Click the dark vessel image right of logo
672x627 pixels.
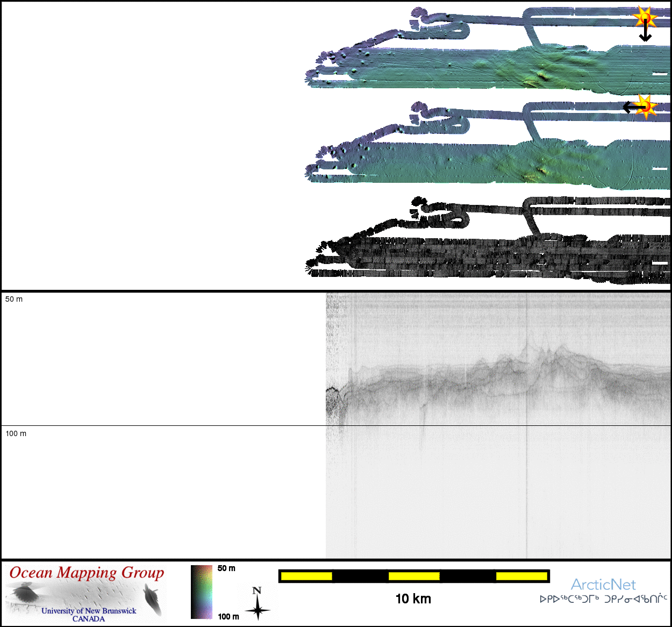pyautogui.click(x=152, y=598)
